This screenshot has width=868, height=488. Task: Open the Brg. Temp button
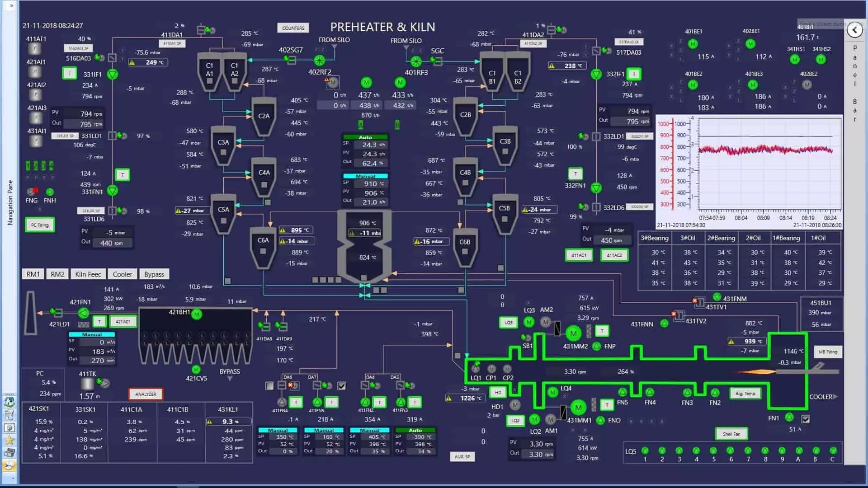point(745,394)
